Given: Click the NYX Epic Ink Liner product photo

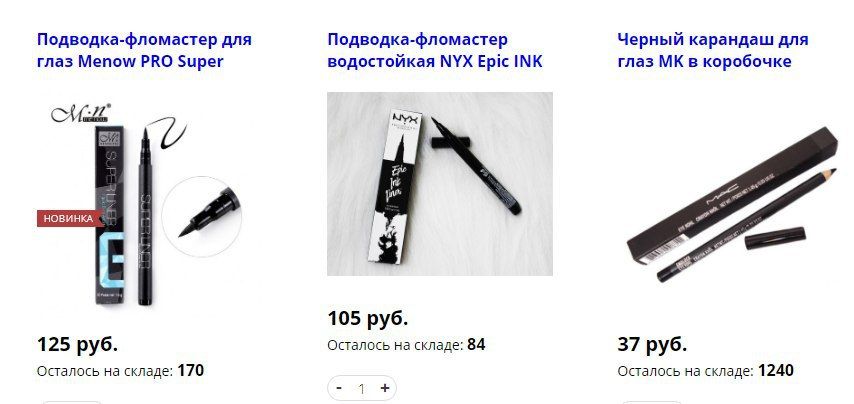Looking at the screenshot, I should click(x=440, y=184).
